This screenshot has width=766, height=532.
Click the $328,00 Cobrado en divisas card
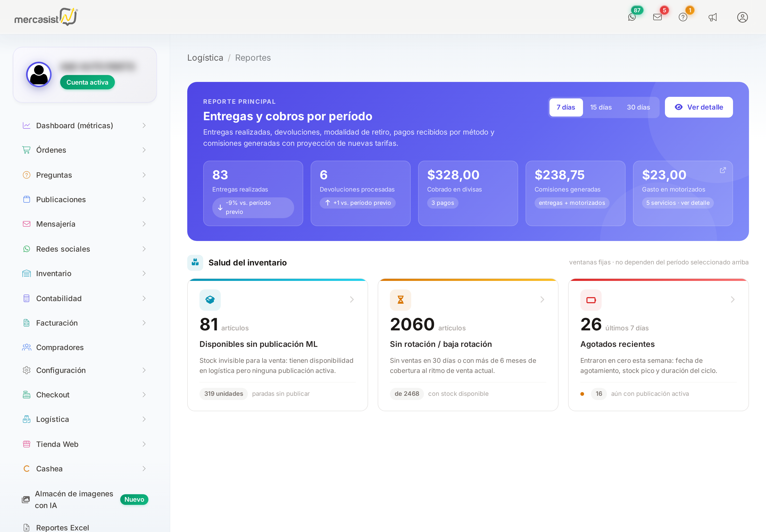point(468,193)
